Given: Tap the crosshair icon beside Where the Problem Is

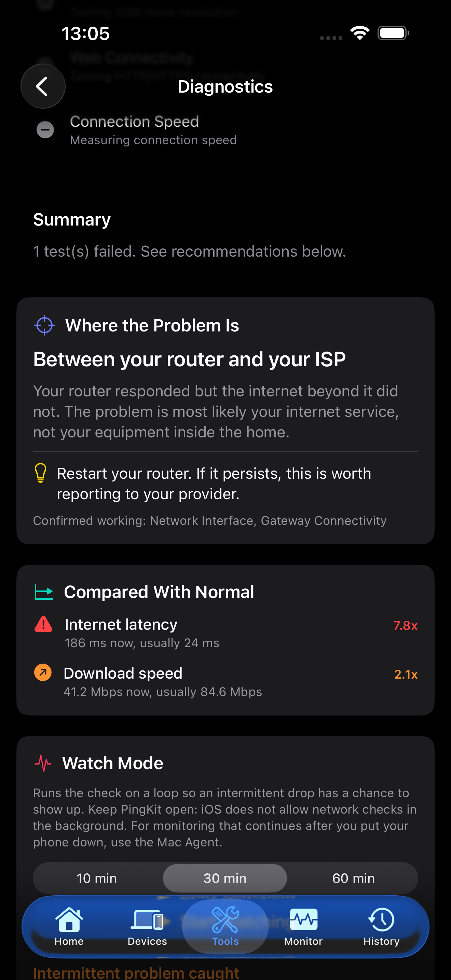Looking at the screenshot, I should [x=44, y=325].
